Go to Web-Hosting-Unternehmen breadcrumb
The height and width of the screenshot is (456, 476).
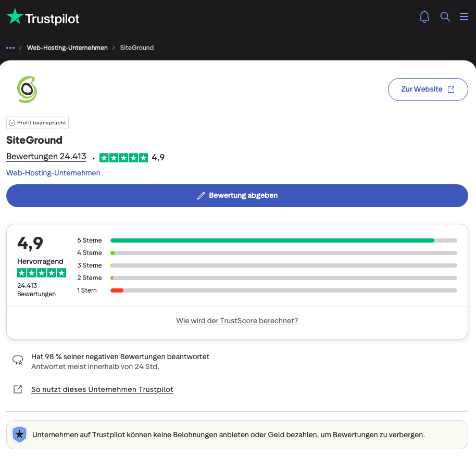coord(67,48)
